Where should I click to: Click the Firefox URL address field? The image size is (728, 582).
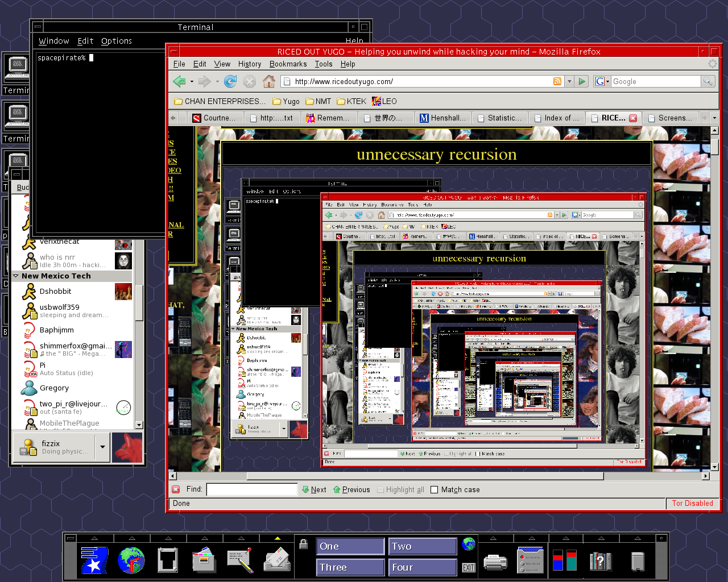coord(422,81)
